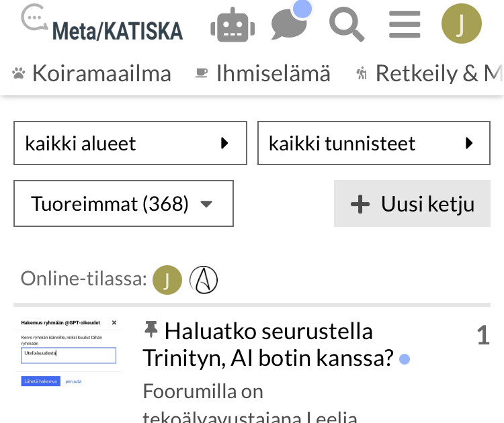Viewport: 504px width, 423px height.
Task: Open topic 'Haluatko seurustella Trinityn, AI botin kanssa?'
Action: pyautogui.click(x=268, y=344)
